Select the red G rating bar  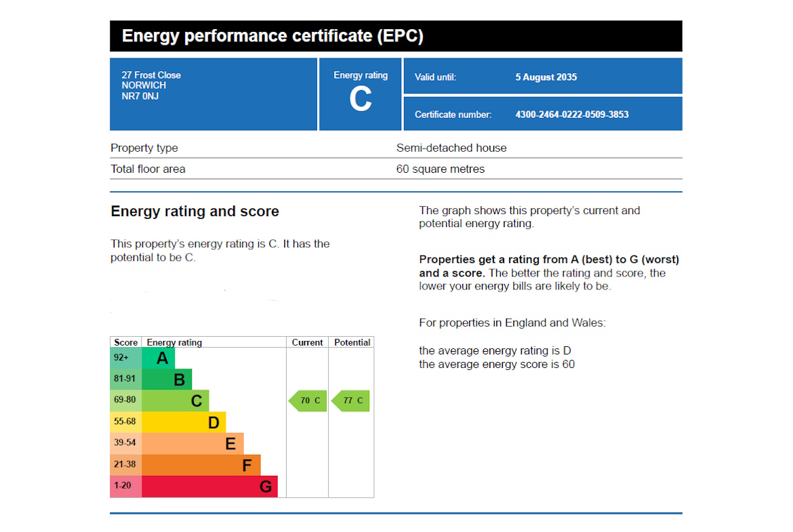click(x=210, y=486)
